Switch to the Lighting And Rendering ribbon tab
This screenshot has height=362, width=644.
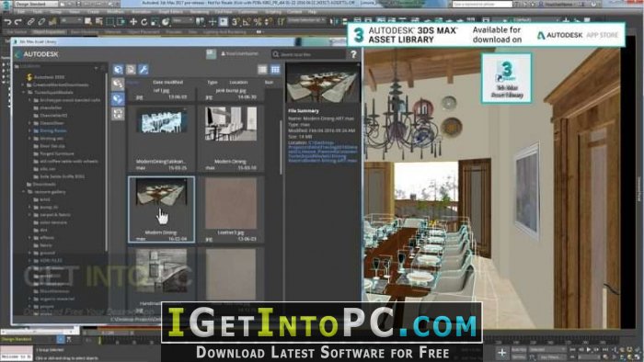click(224, 31)
